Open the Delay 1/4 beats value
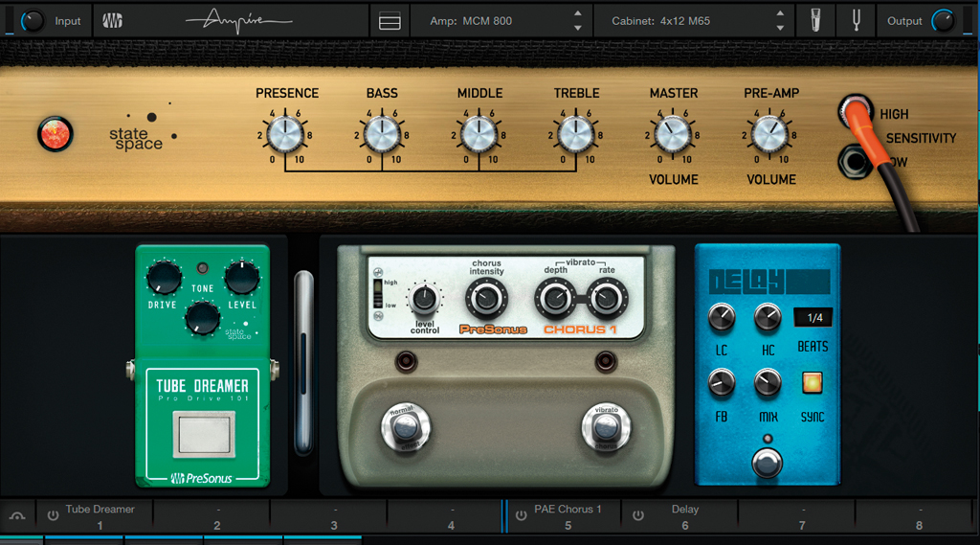The width and height of the screenshot is (980, 545). click(x=813, y=318)
